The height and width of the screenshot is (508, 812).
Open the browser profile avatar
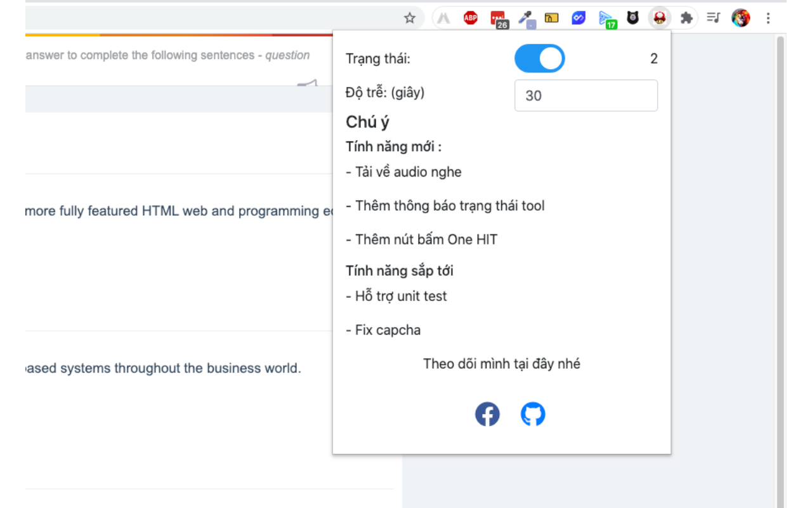[x=740, y=18]
